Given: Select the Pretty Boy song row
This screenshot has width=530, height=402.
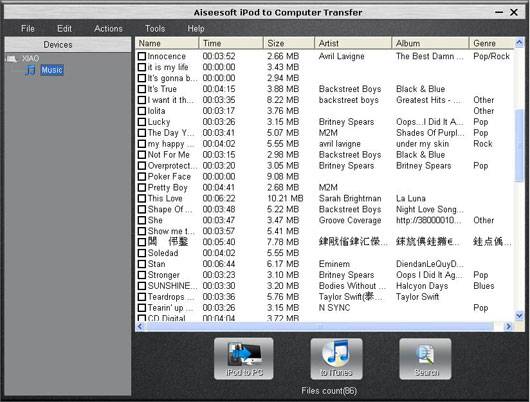Looking at the screenshot, I should (x=324, y=187).
